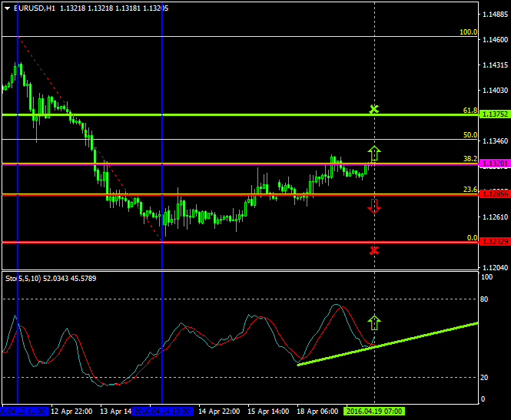Click the EURUSD,H1 chart title text
The image size is (511, 420).
(35, 8)
